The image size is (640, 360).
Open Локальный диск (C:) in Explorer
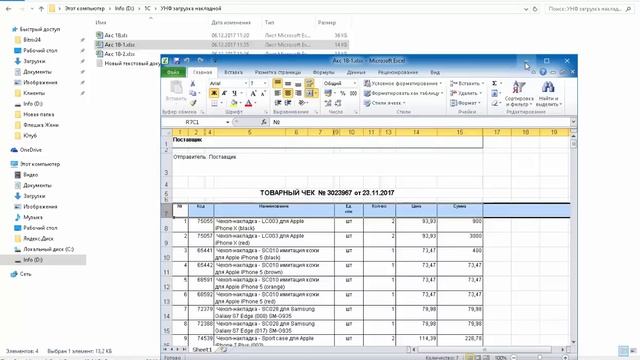click(48, 249)
